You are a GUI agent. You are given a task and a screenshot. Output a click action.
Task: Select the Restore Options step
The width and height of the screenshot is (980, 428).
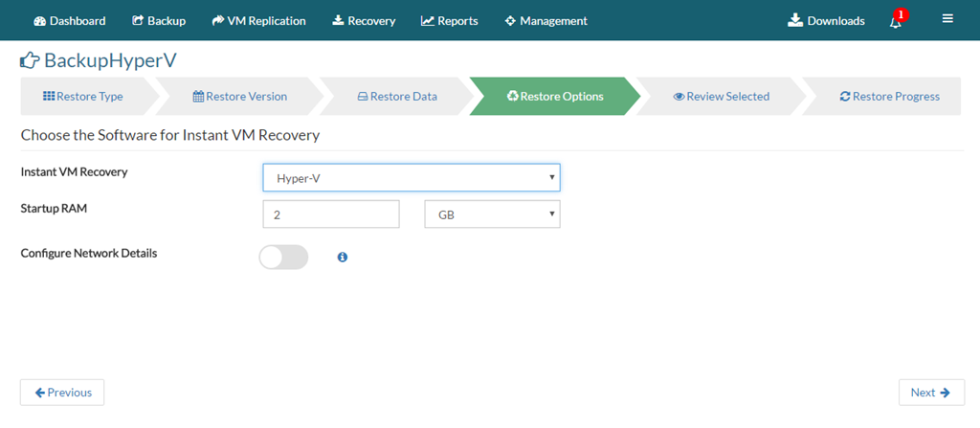(x=555, y=97)
